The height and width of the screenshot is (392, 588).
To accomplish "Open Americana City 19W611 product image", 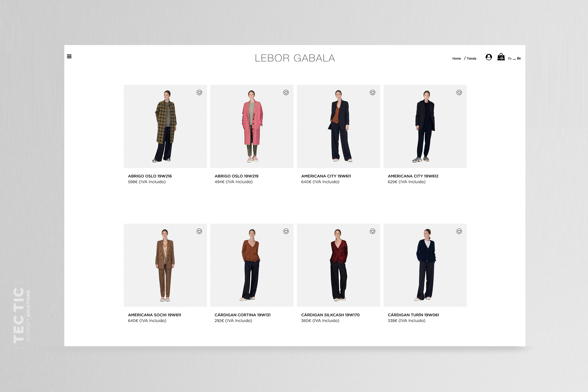I will [339, 126].
